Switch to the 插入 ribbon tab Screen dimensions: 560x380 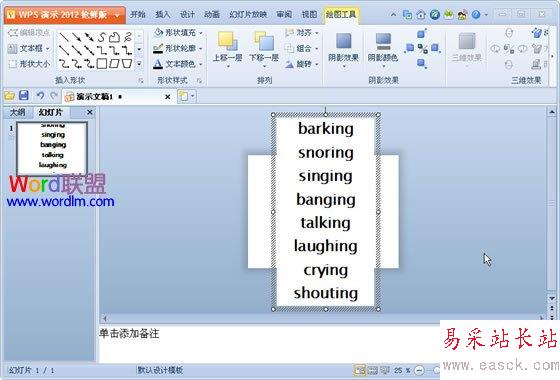click(162, 15)
